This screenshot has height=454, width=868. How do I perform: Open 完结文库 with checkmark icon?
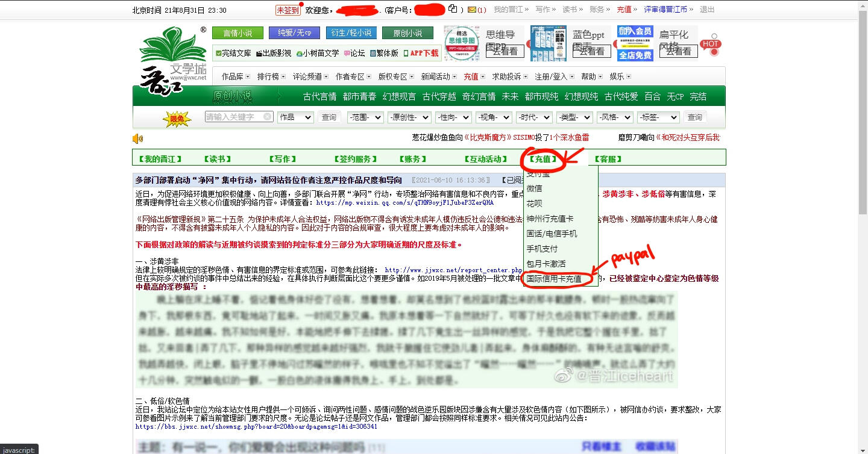(233, 53)
